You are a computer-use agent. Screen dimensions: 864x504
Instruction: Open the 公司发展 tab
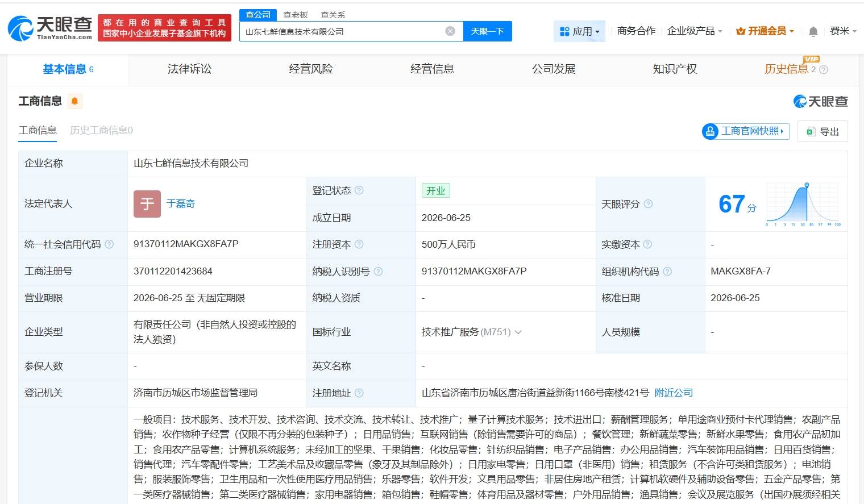click(x=554, y=69)
